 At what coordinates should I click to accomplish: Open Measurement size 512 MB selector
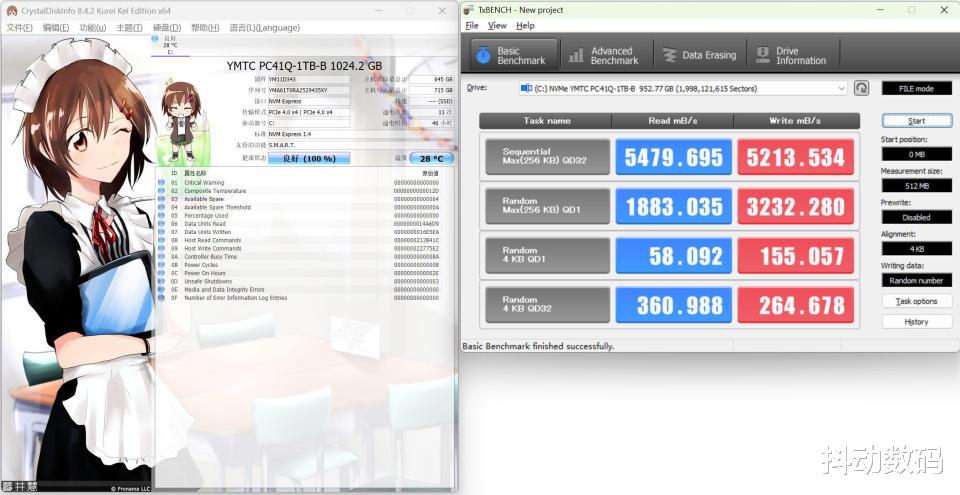click(917, 186)
